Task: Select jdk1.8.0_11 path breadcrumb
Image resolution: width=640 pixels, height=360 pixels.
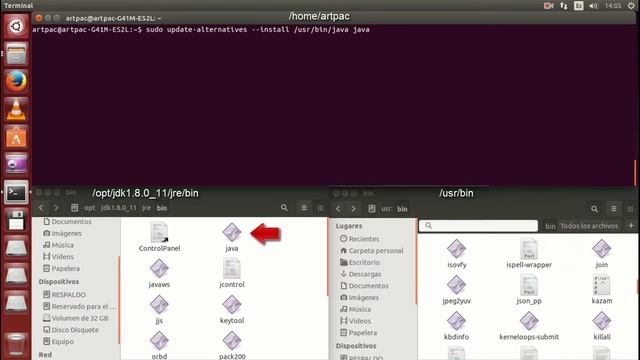Action: (x=118, y=208)
